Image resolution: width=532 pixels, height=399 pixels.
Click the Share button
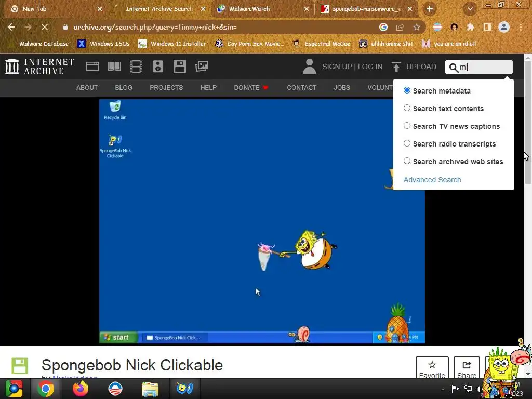pyautogui.click(x=467, y=368)
